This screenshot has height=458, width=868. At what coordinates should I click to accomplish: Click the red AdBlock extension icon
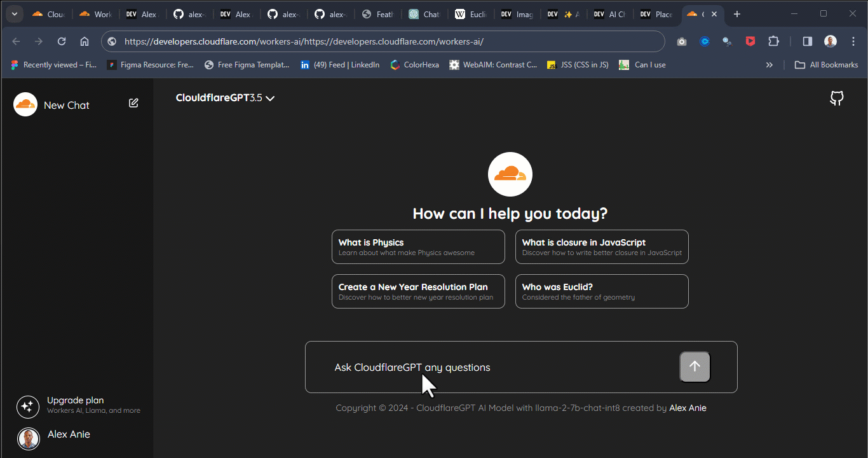click(x=750, y=41)
